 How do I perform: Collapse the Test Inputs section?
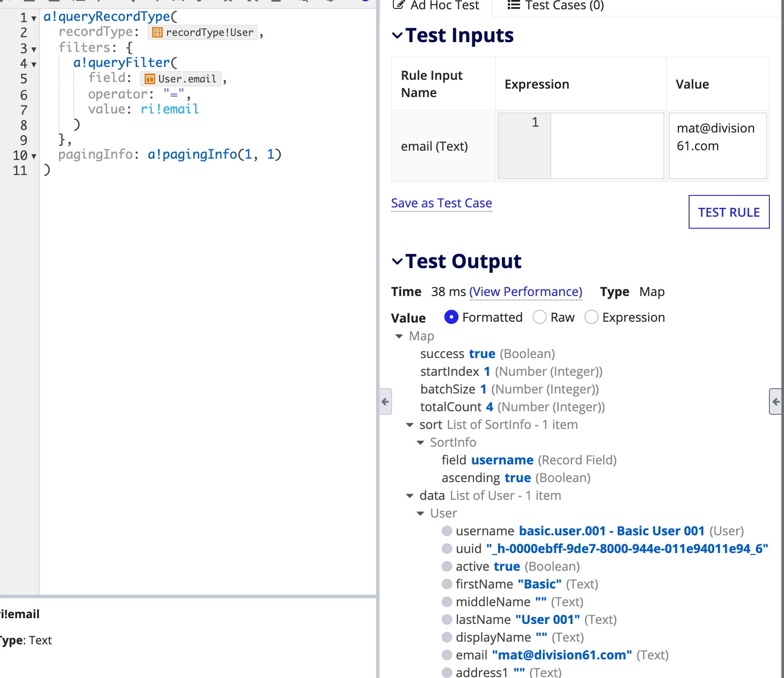[397, 35]
